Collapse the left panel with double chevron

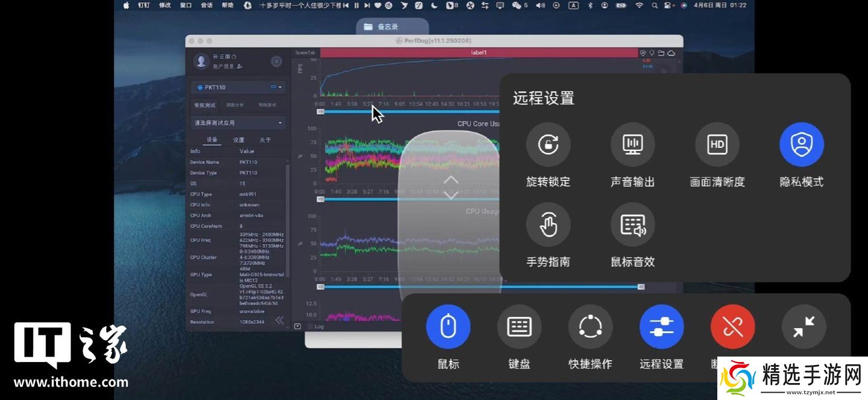(x=280, y=320)
